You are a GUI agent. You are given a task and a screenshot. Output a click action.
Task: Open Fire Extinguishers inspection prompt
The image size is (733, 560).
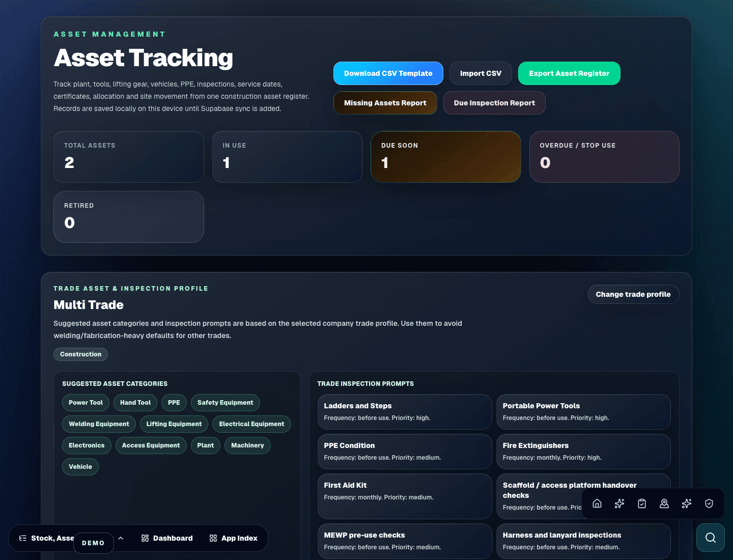(583, 452)
